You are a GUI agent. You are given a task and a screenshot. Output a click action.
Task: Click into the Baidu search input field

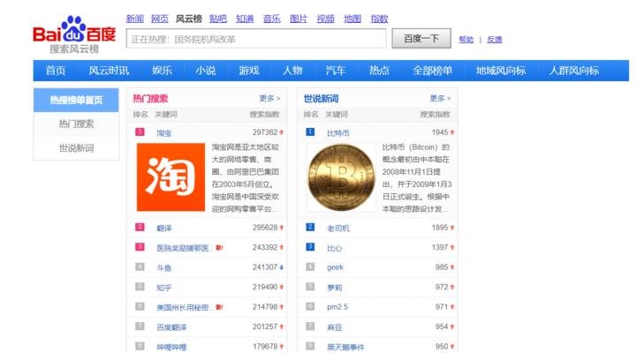tap(256, 39)
